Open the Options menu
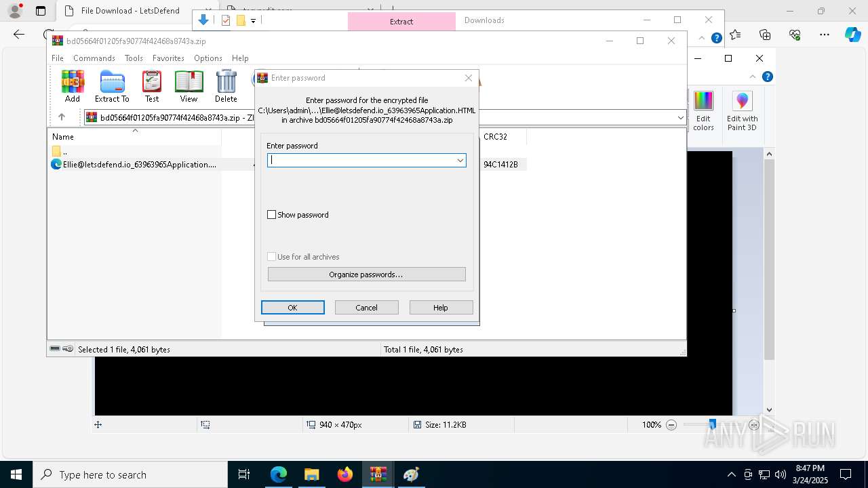Image resolution: width=868 pixels, height=488 pixels. (x=208, y=58)
